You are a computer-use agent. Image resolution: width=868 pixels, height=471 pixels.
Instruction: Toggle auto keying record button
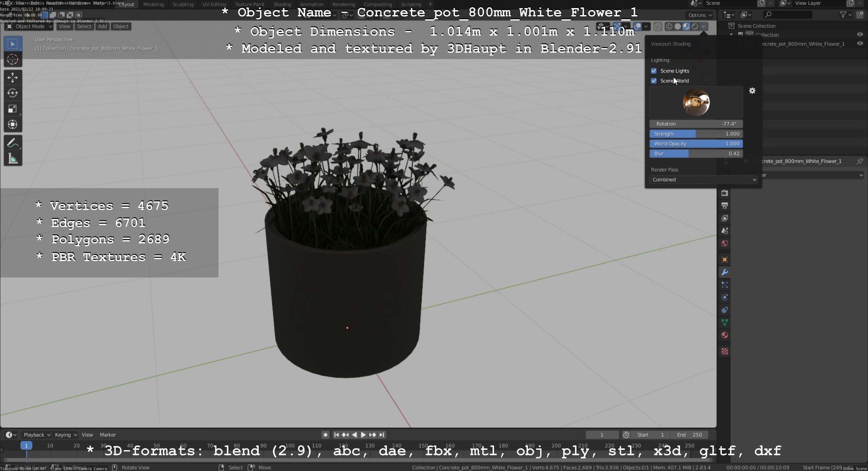click(x=325, y=435)
